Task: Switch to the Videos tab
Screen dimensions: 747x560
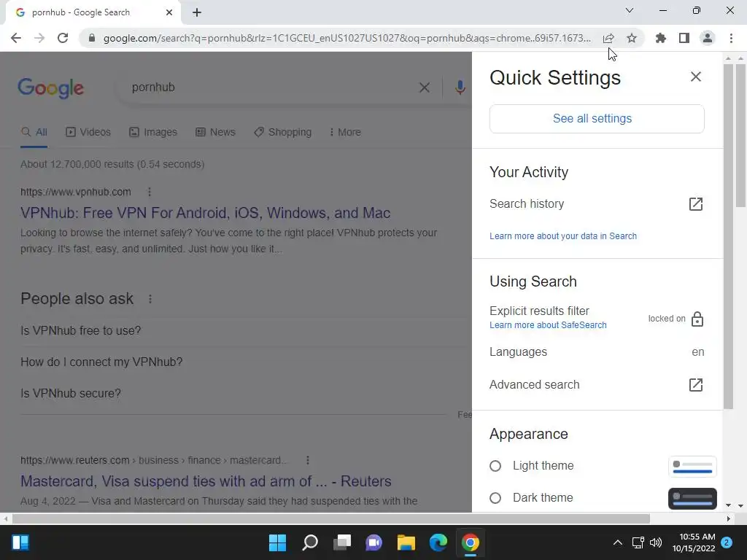Action: 88,133
